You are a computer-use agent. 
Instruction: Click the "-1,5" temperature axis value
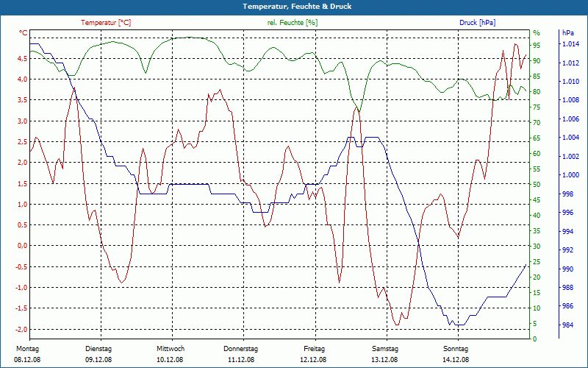coord(21,308)
